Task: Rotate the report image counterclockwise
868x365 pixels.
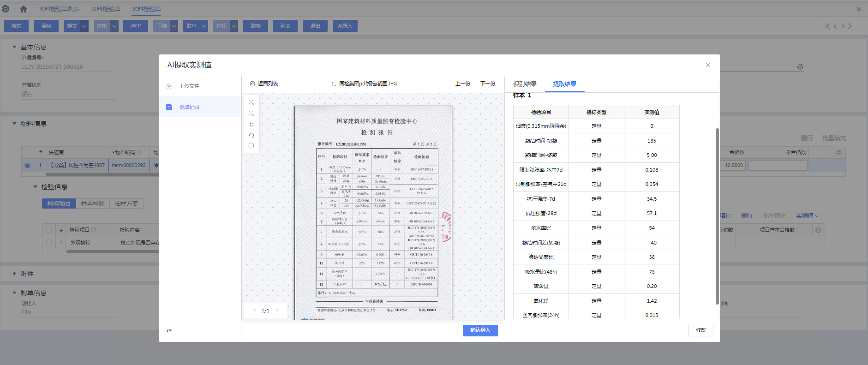Action: [251, 135]
